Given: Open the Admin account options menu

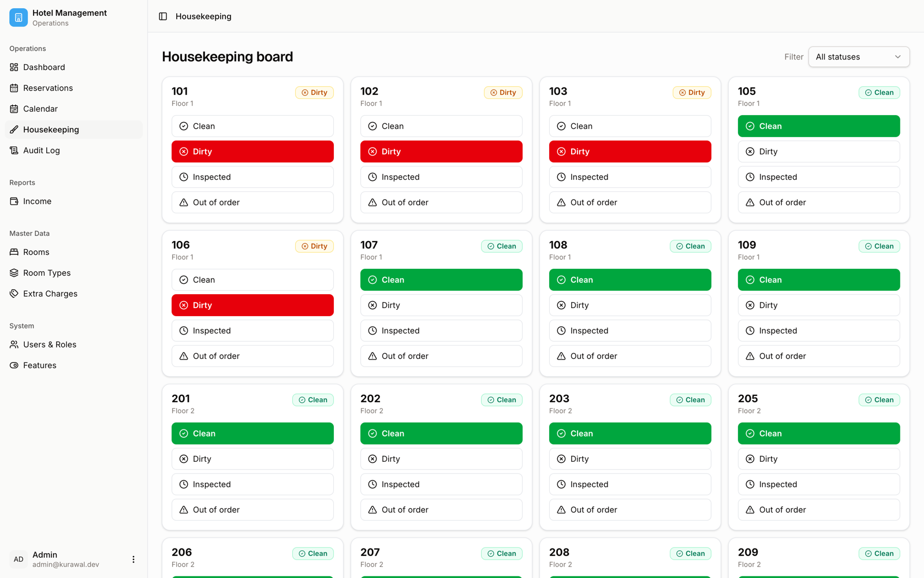Looking at the screenshot, I should point(133,560).
